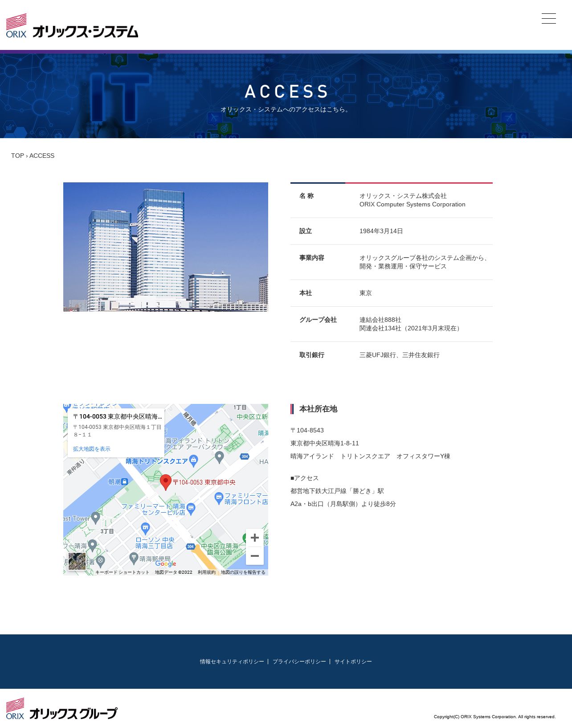Click 地図の誤りを報告する link
The height and width of the screenshot is (728, 572).
[x=243, y=572]
